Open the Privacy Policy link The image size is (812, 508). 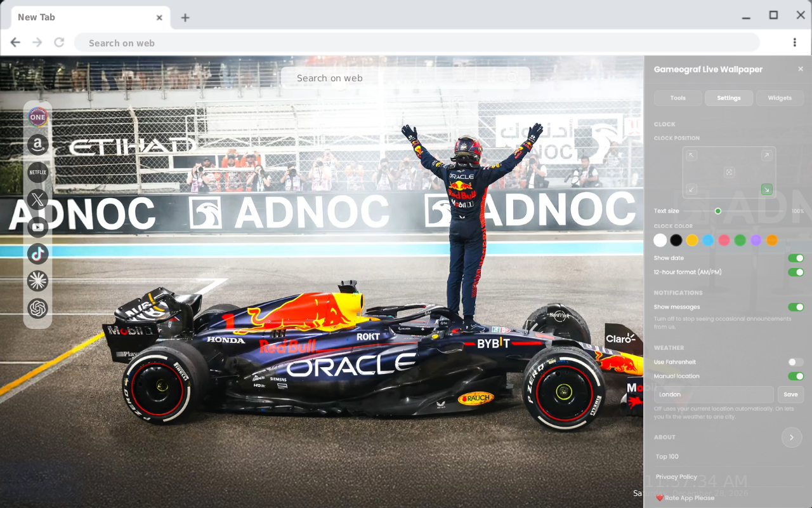click(x=676, y=477)
